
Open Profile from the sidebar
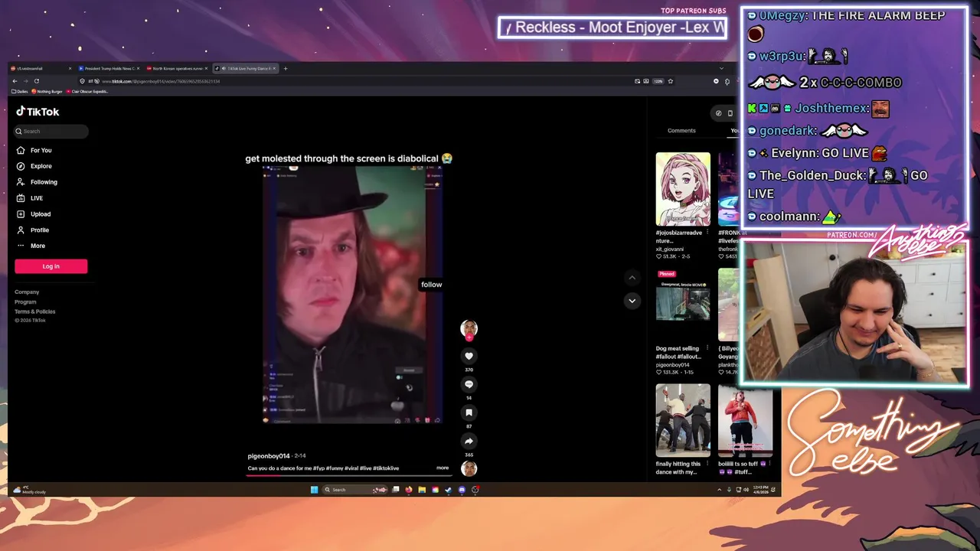coord(34,230)
